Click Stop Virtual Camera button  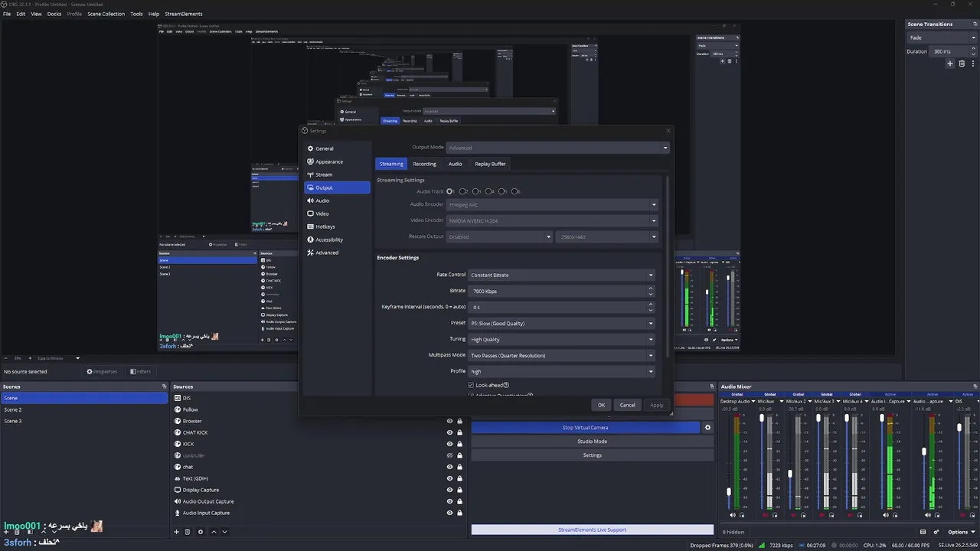[x=585, y=428]
